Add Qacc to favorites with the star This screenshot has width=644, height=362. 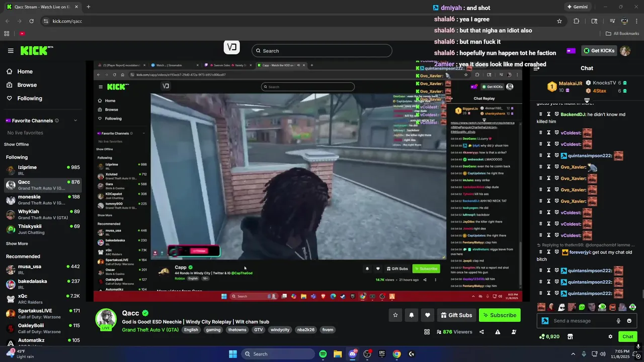tap(395, 315)
